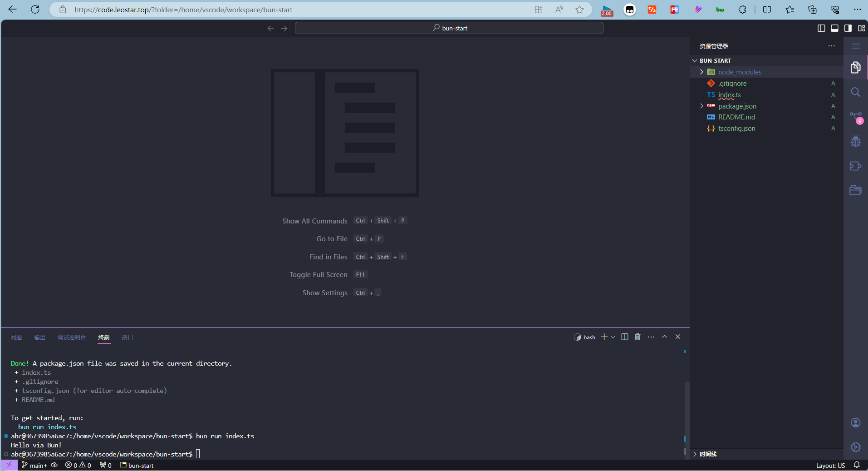Open terminal panel more actions ellipsis
The height and width of the screenshot is (471, 868).
[x=651, y=337]
